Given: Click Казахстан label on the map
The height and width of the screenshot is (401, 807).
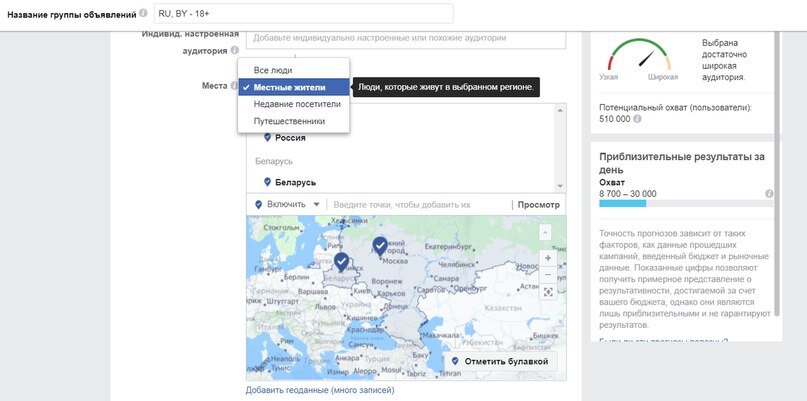Looking at the screenshot, I should pos(502,308).
